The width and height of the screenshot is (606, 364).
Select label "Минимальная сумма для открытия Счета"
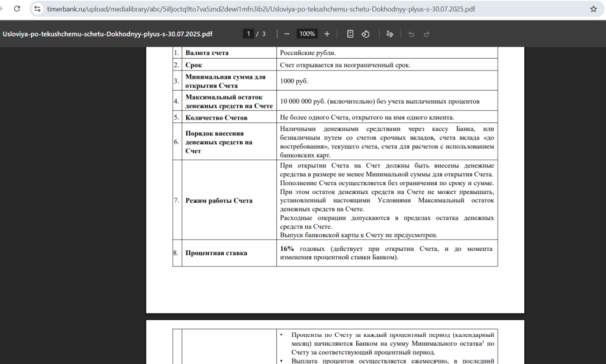(225, 81)
